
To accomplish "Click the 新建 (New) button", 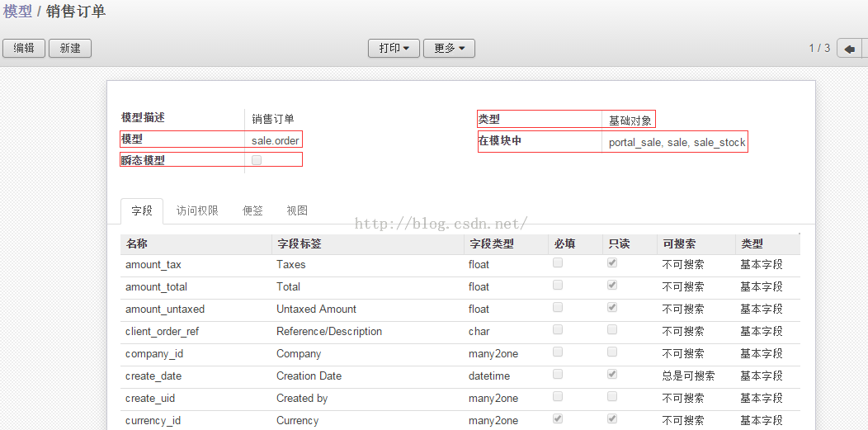I will tap(70, 49).
